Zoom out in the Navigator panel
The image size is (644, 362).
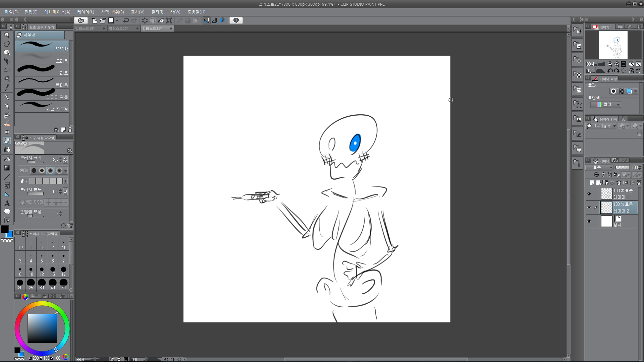[x=610, y=64]
